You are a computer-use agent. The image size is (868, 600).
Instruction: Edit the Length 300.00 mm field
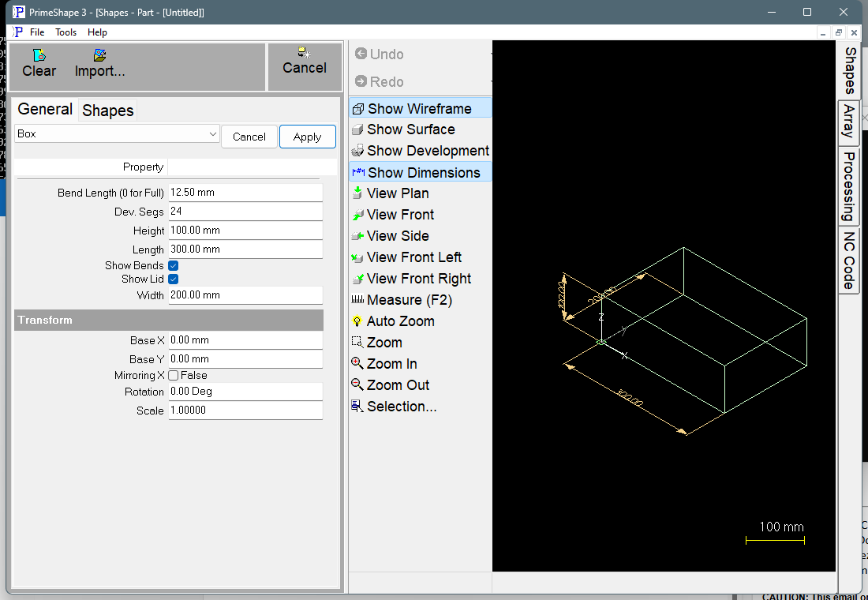click(x=245, y=249)
